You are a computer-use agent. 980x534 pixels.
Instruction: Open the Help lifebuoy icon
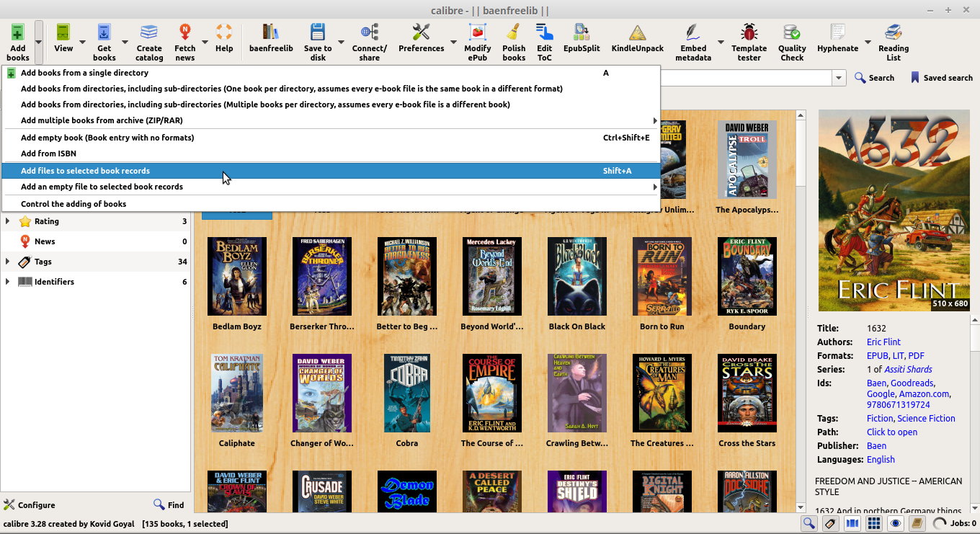[x=224, y=33]
